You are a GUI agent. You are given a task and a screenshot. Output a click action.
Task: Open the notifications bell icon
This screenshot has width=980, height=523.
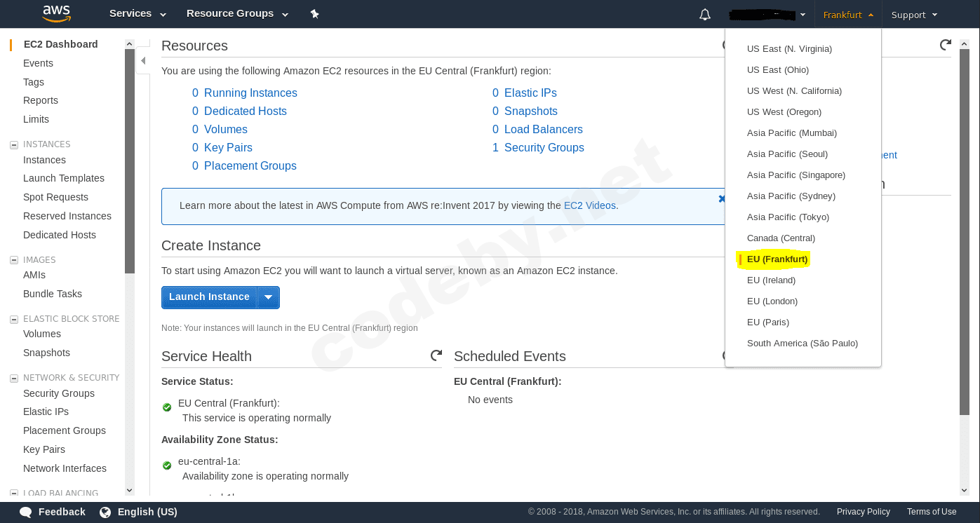[x=704, y=13]
